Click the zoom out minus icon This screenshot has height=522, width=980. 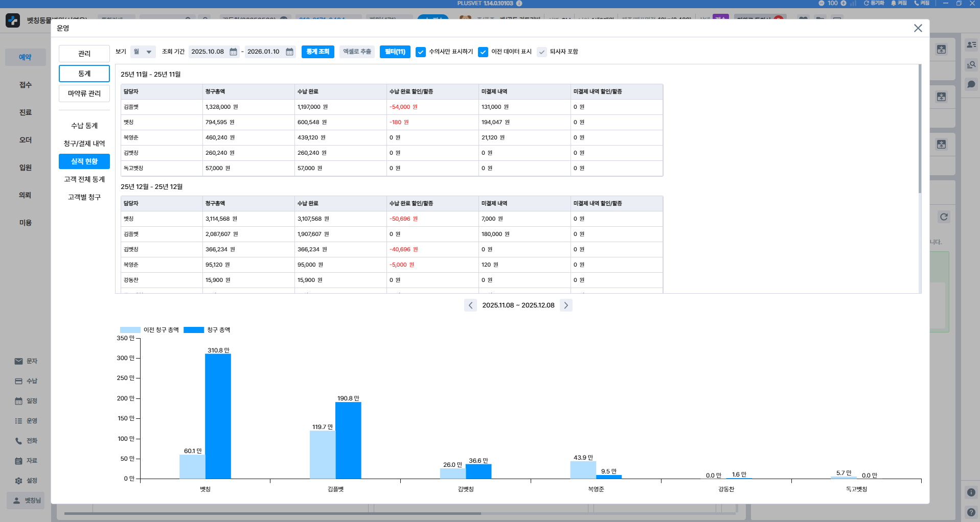click(x=822, y=3)
